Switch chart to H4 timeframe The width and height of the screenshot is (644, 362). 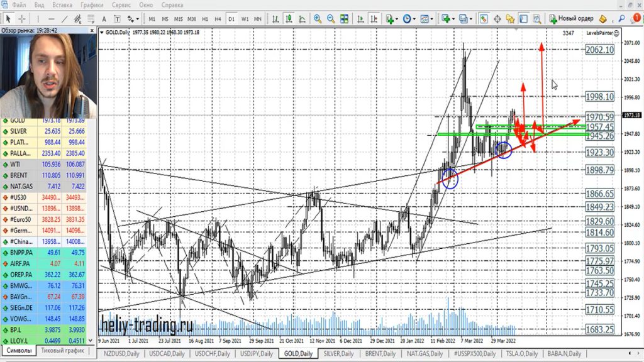click(218, 19)
